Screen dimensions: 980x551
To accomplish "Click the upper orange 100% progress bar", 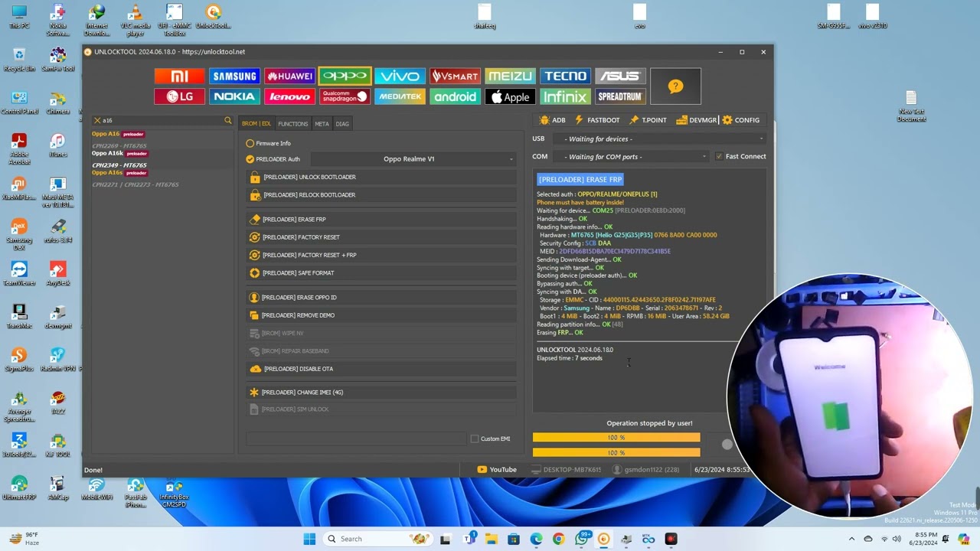I will tap(616, 438).
